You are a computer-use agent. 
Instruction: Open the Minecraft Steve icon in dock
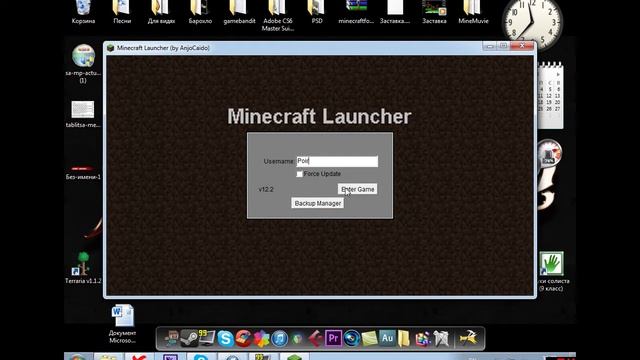click(171, 338)
